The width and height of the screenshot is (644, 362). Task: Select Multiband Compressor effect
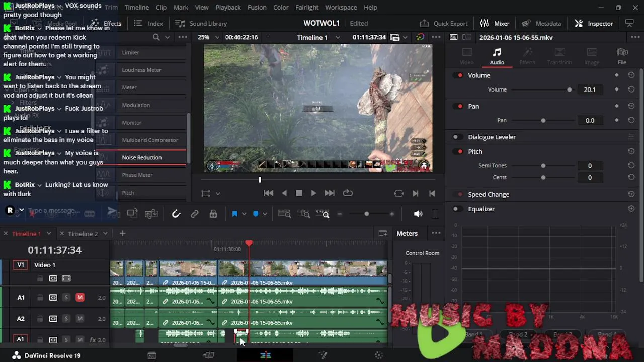point(150,140)
